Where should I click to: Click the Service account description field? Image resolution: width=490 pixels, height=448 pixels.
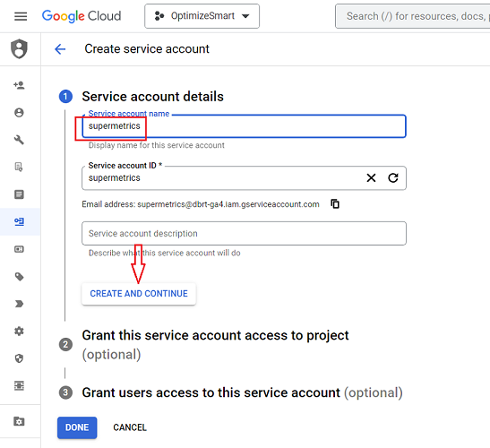pyautogui.click(x=244, y=234)
